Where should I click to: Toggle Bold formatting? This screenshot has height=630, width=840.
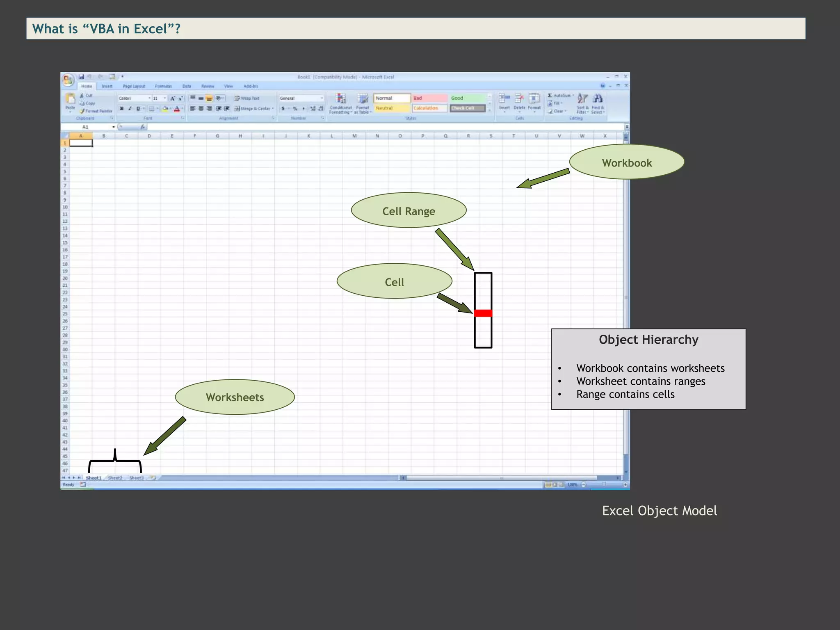point(122,109)
